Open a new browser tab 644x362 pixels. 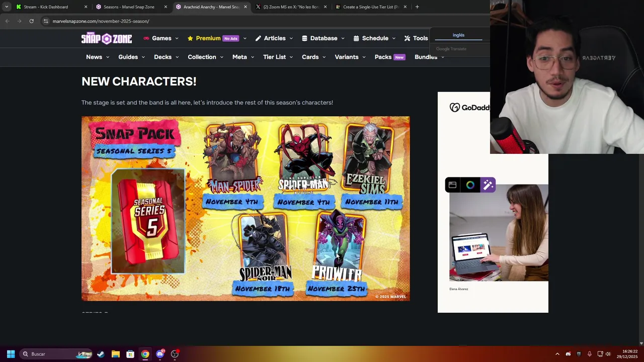click(x=417, y=7)
